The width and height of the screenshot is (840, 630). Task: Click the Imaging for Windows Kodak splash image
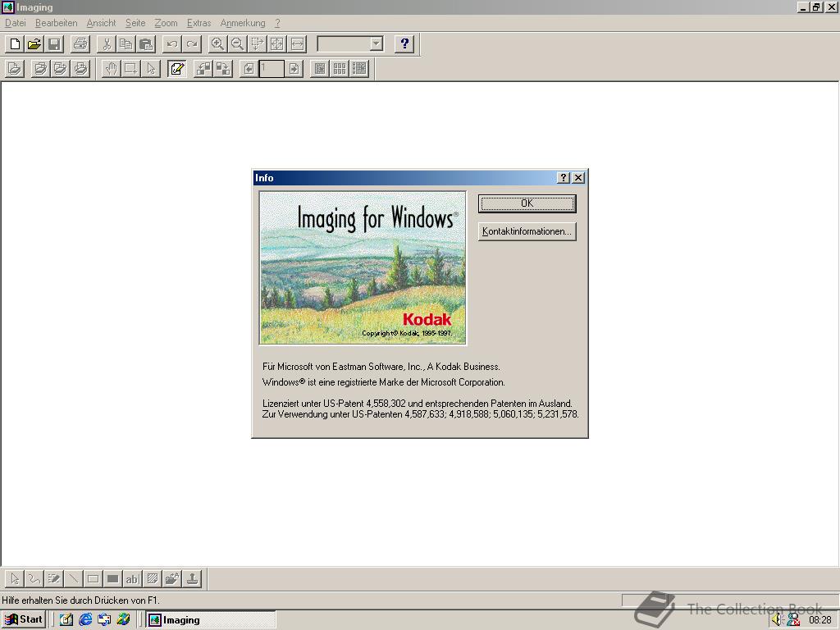(363, 268)
